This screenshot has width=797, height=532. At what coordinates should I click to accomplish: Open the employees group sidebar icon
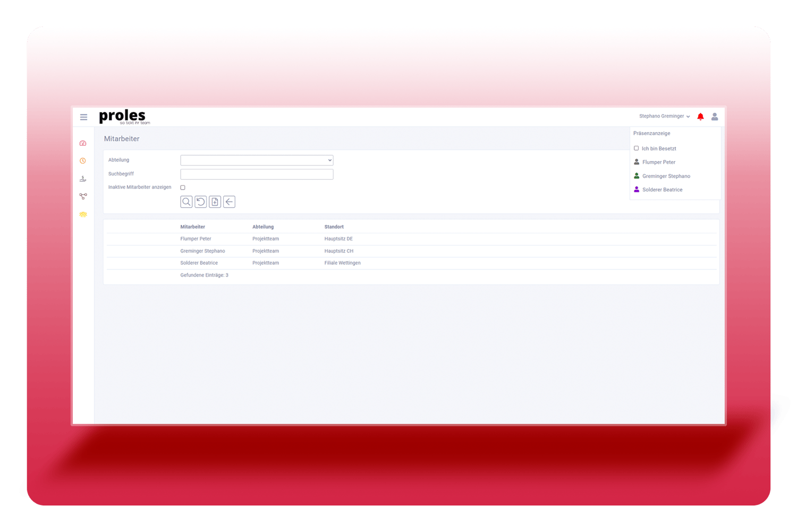tap(83, 214)
